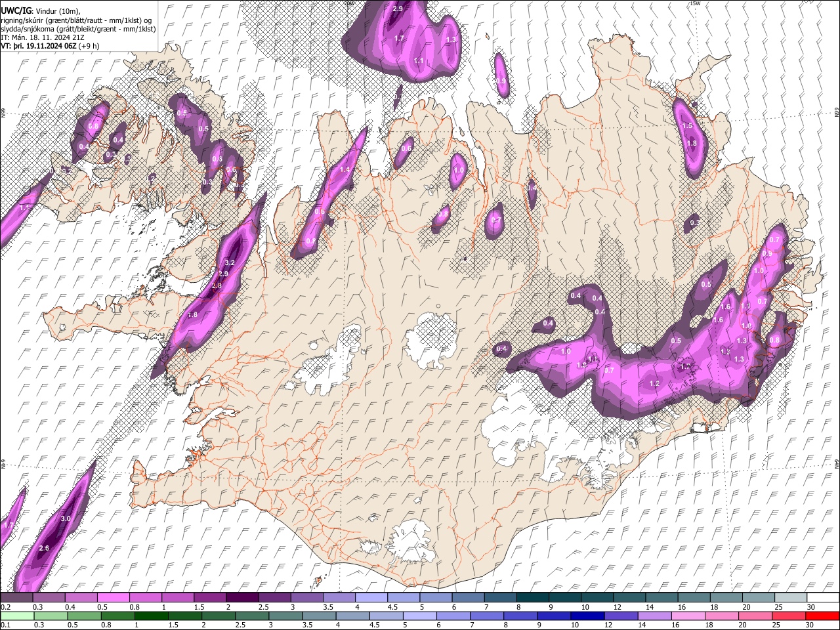Click the 2.6 snowfall value on the map
Screen dimensions: 840x630
tap(44, 548)
